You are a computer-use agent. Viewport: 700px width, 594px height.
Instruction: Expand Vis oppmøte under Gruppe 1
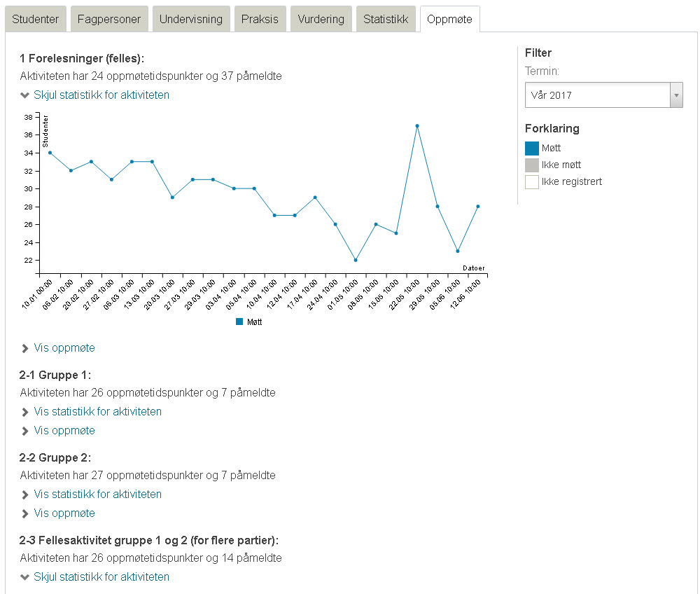coord(64,431)
